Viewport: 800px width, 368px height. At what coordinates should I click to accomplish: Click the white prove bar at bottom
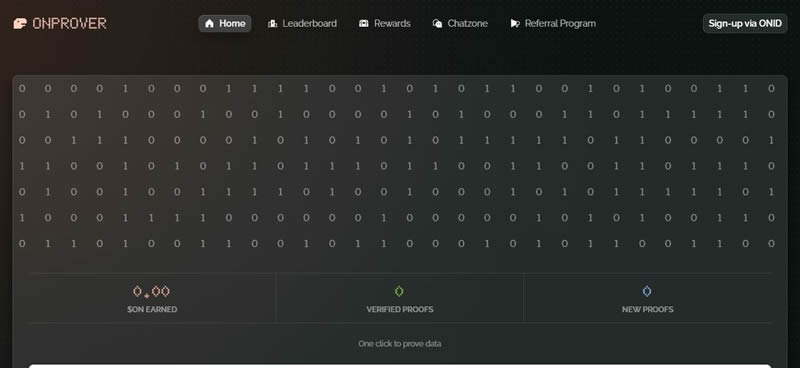click(x=400, y=366)
